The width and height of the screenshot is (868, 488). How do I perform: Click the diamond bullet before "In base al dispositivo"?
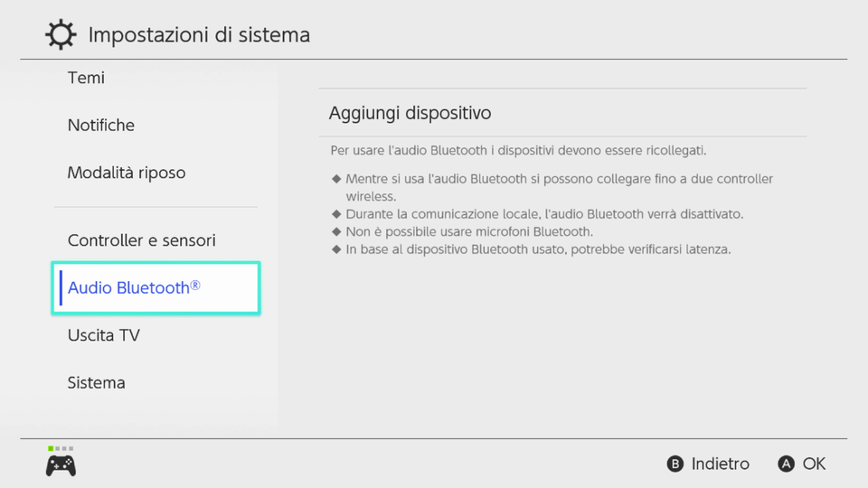coord(336,249)
